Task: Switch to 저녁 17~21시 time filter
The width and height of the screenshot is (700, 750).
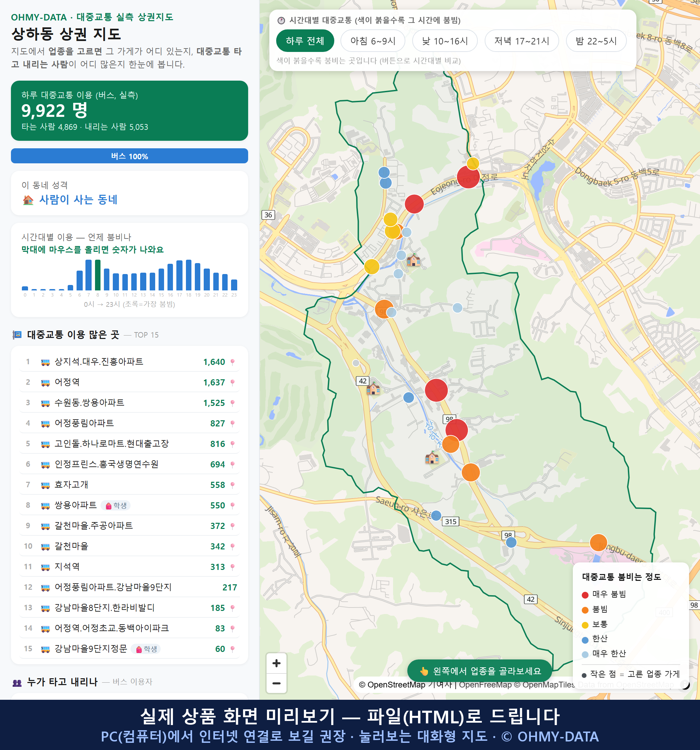Action: pyautogui.click(x=522, y=41)
